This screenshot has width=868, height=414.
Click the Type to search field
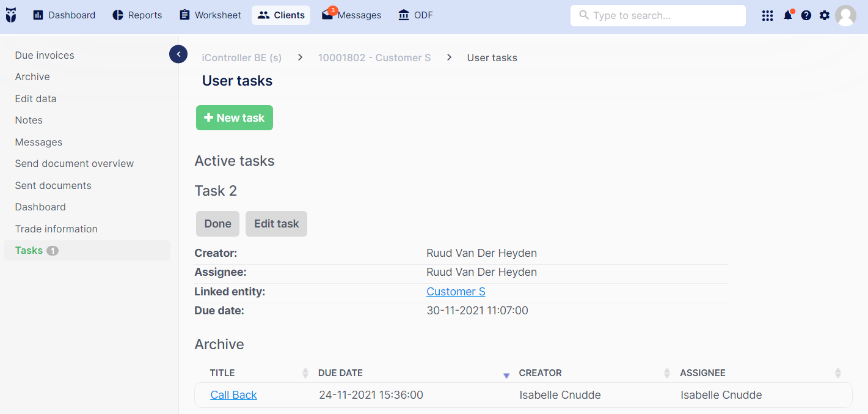(658, 15)
